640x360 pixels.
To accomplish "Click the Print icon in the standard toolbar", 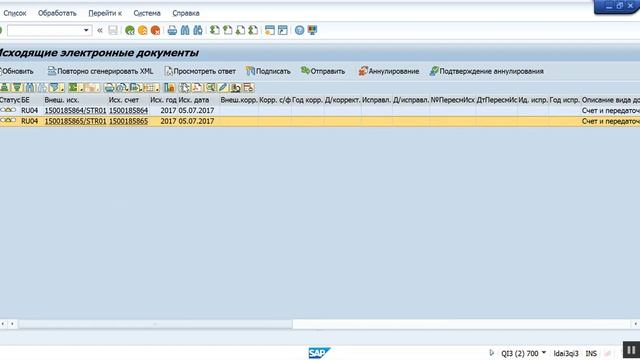I will coord(172,30).
